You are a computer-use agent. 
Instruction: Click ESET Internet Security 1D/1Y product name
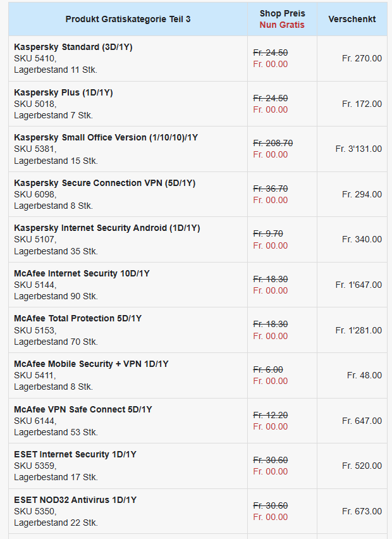point(75,454)
